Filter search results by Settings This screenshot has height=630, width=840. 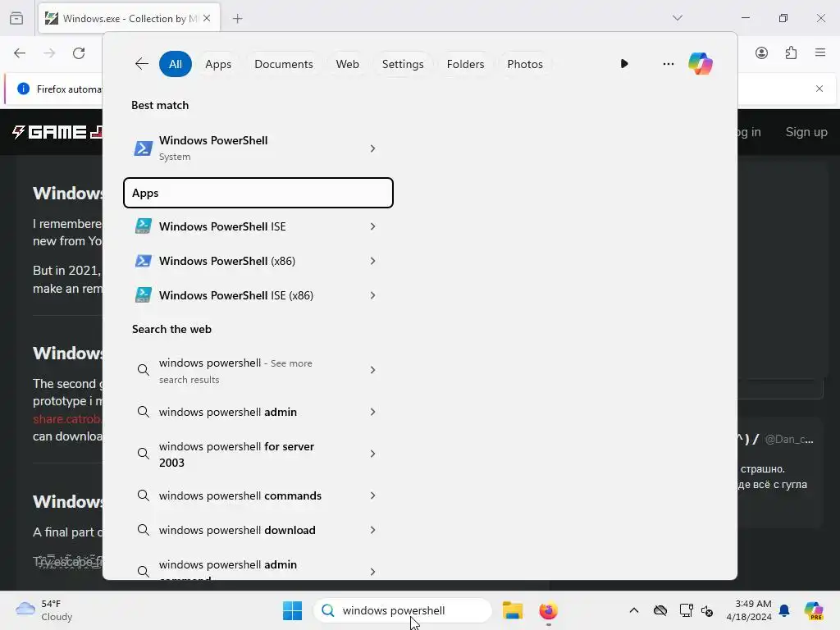pos(403,64)
